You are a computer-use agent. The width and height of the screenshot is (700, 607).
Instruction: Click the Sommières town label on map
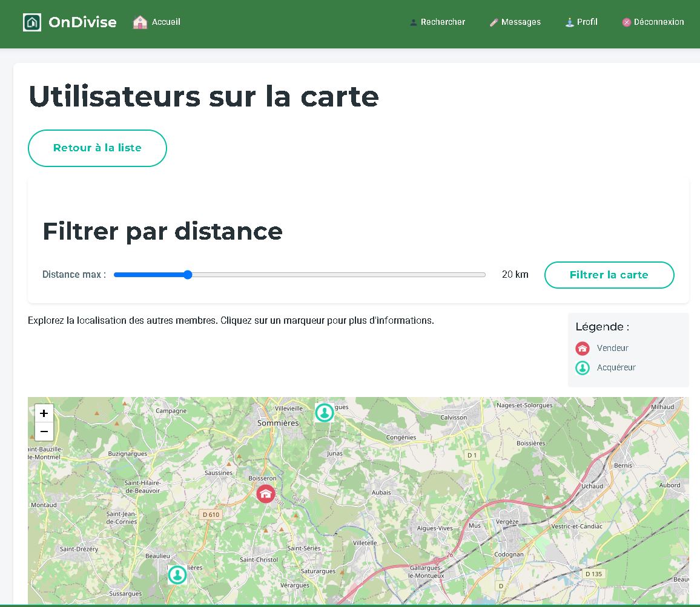(278, 423)
